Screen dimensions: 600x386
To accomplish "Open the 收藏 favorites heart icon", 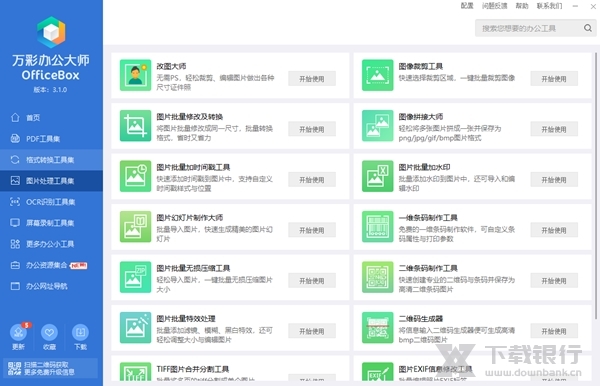I will tap(49, 332).
